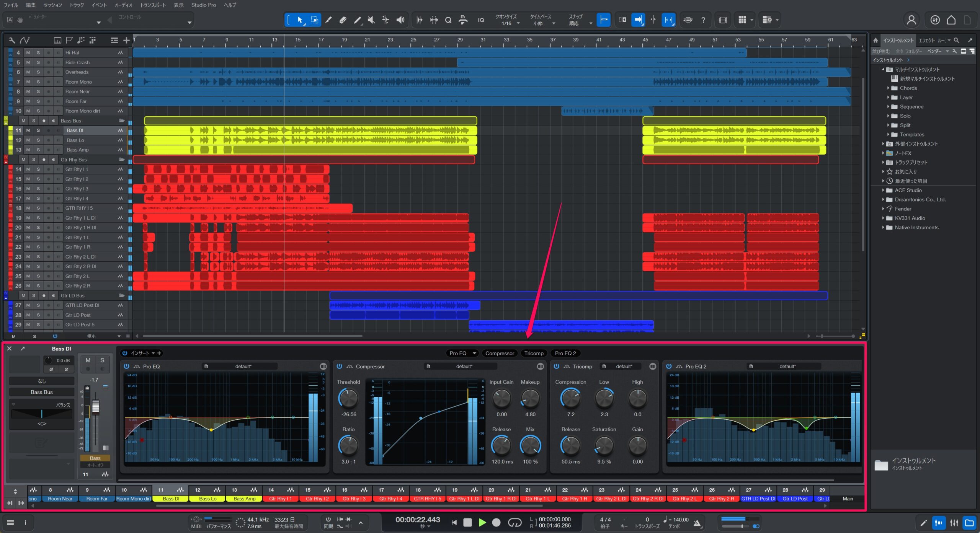The image size is (980, 533).
Task: Click the Add Track plus icon
Action: tap(126, 40)
